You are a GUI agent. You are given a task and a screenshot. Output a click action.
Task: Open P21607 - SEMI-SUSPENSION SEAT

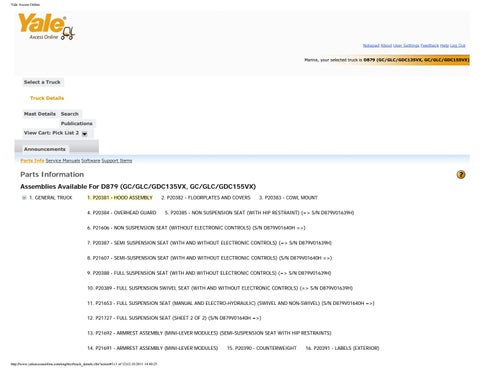[209, 258]
